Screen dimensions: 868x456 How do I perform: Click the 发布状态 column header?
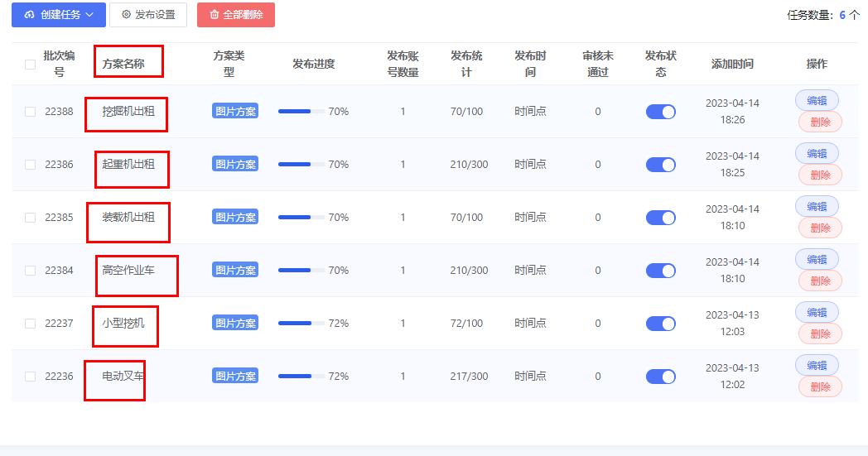660,64
